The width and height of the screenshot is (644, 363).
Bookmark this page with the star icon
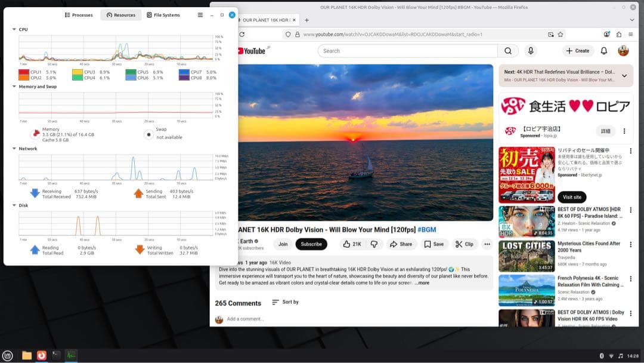[x=561, y=35]
